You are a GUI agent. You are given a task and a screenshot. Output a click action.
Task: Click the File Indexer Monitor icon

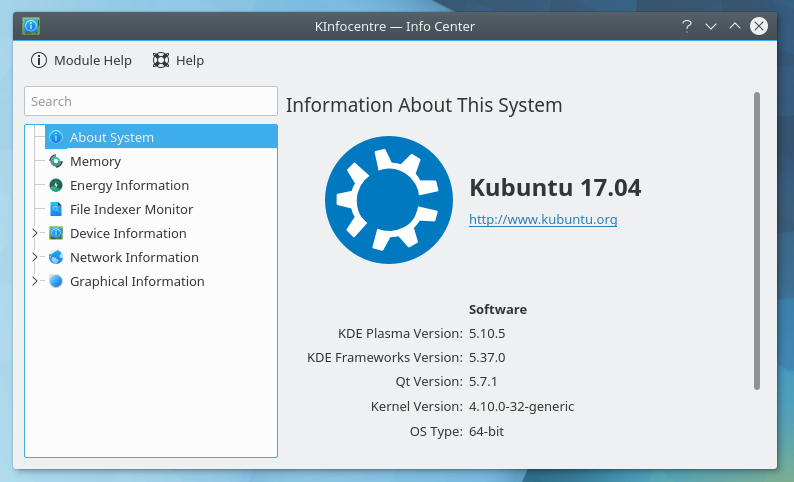point(56,209)
